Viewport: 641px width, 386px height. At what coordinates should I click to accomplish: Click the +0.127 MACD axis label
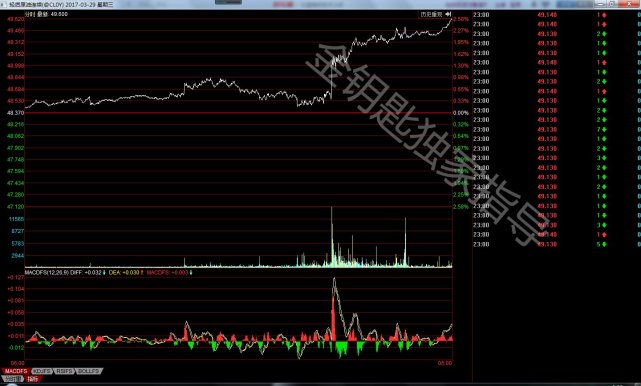pyautogui.click(x=16, y=277)
